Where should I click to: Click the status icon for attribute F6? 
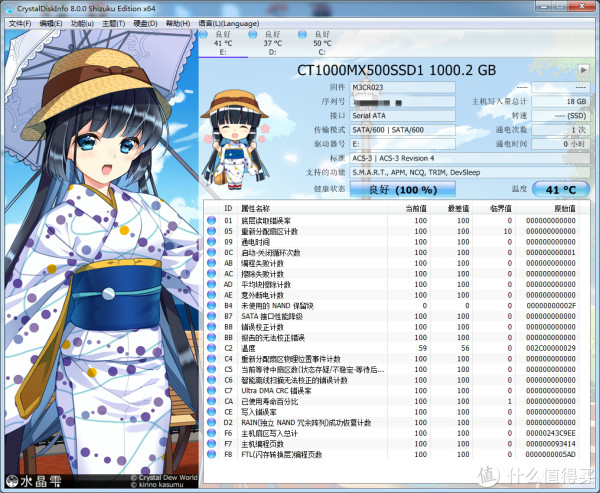pyautogui.click(x=211, y=433)
